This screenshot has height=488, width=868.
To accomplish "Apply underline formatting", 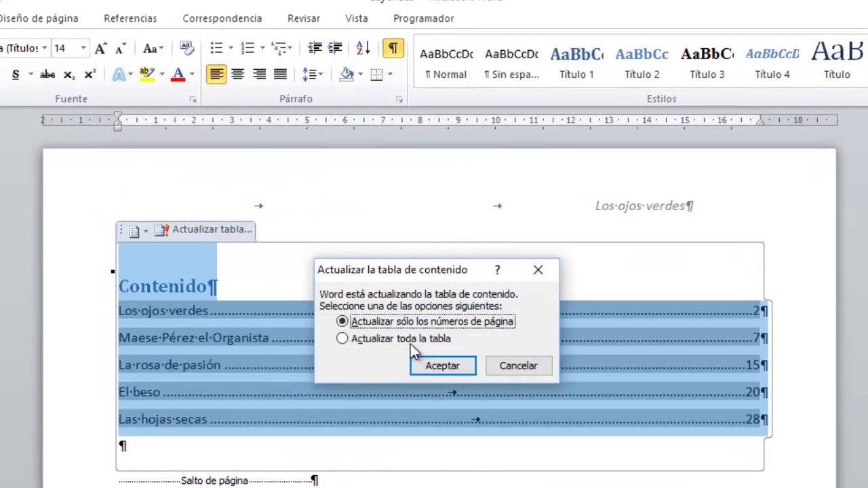I will (15, 74).
